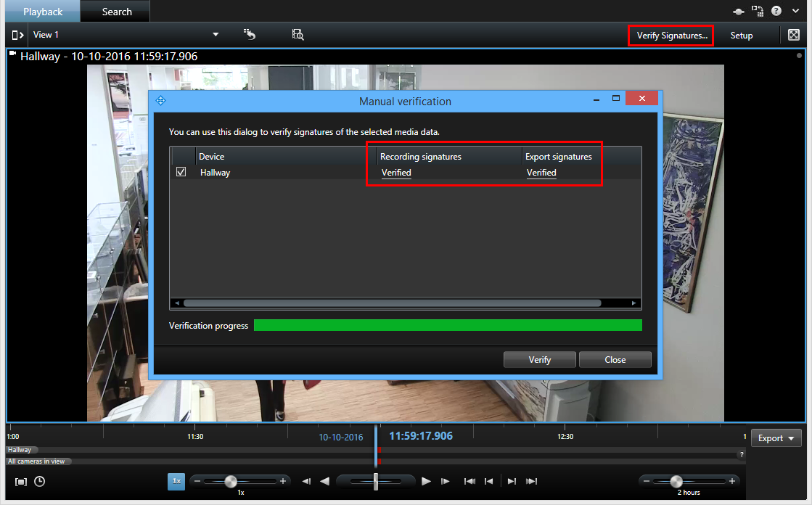Image resolution: width=812 pixels, height=505 pixels.
Task: Click play reverse button
Action: (x=325, y=481)
